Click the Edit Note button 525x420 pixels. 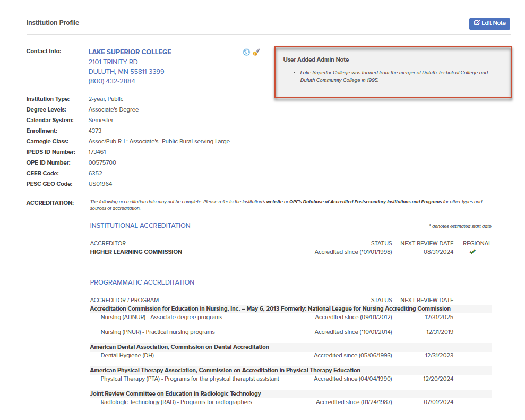489,23
